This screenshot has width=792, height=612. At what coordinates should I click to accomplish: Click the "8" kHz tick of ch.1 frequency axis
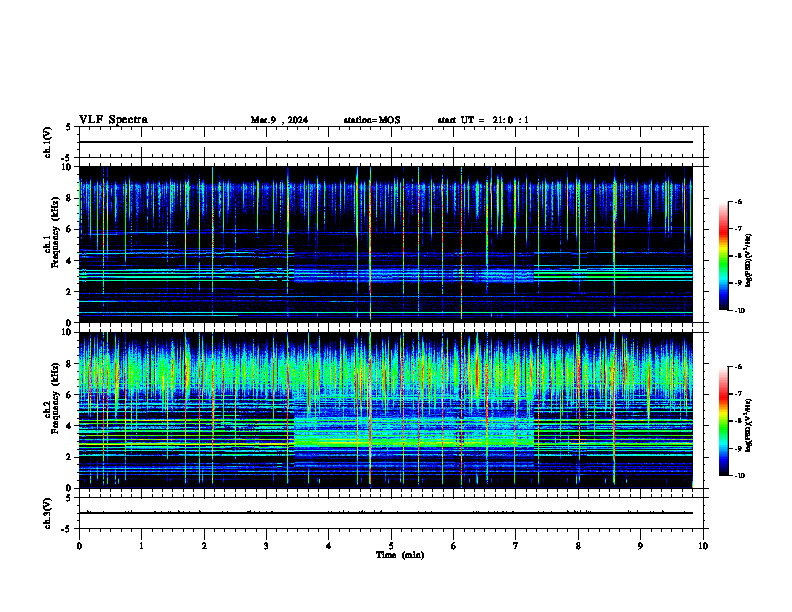69,198
